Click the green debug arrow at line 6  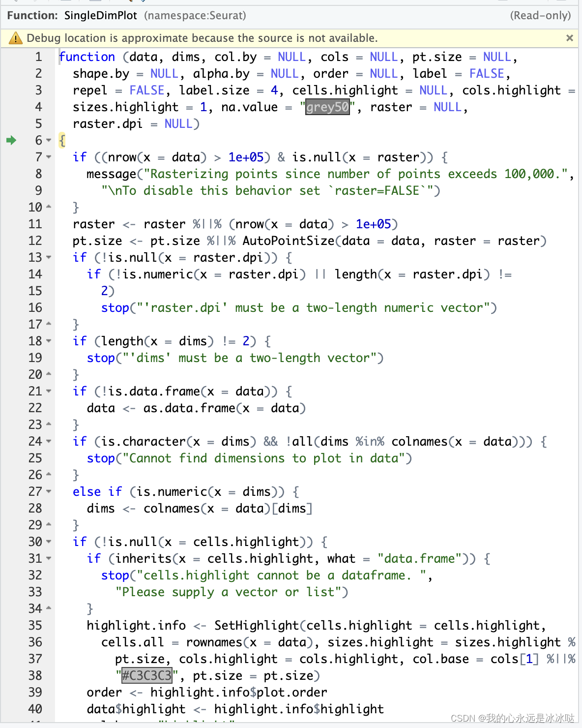point(11,140)
